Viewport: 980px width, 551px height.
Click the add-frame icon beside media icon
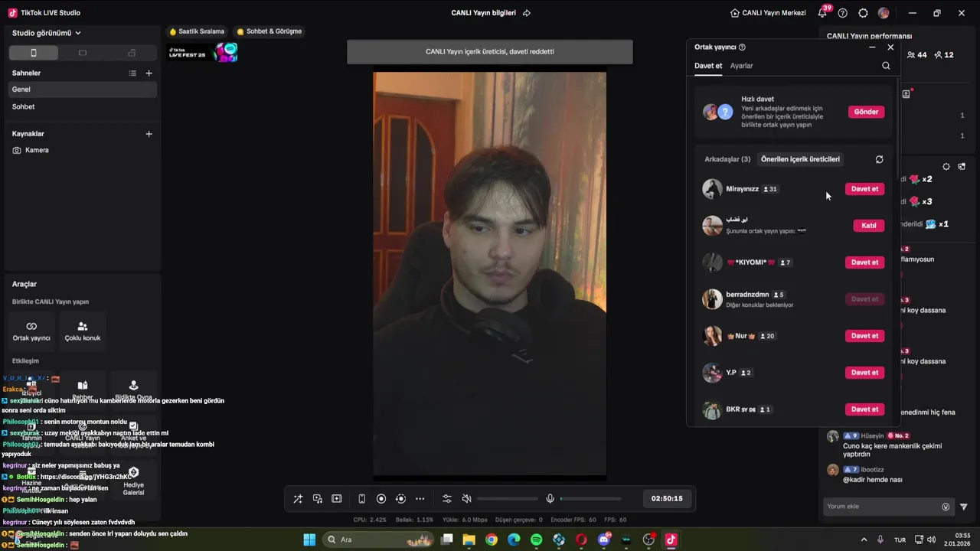coord(337,499)
